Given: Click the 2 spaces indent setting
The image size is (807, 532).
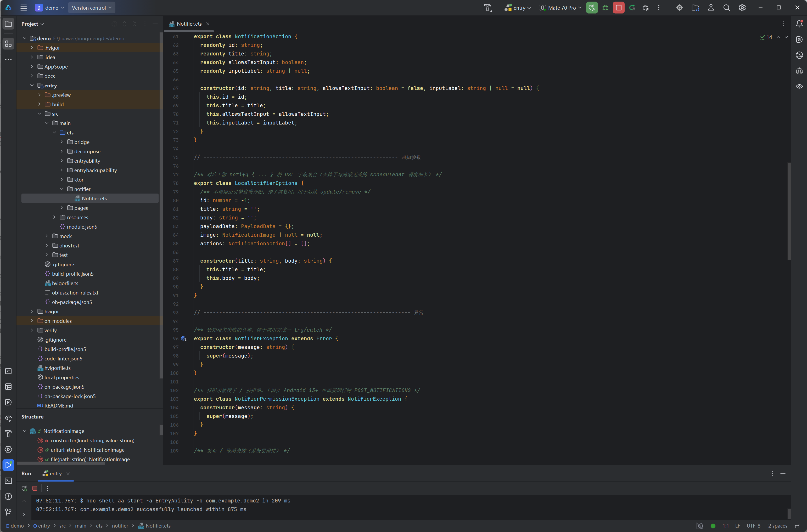Looking at the screenshot, I should coord(777,526).
